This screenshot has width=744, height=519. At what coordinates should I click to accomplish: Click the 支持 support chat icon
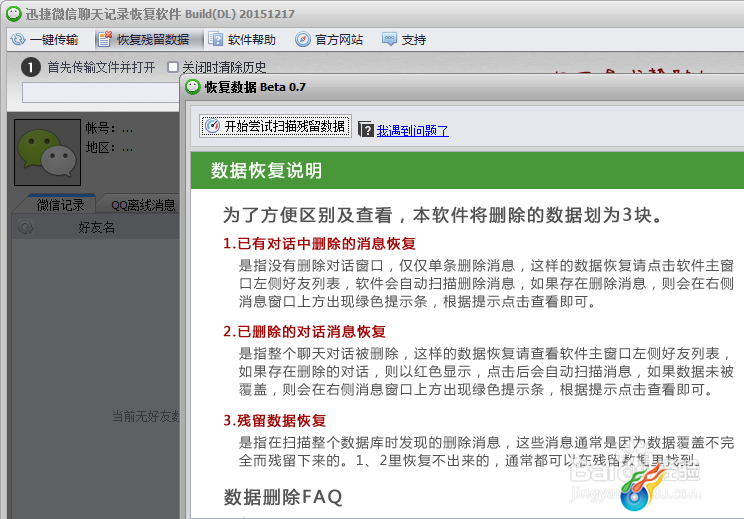click(x=390, y=39)
